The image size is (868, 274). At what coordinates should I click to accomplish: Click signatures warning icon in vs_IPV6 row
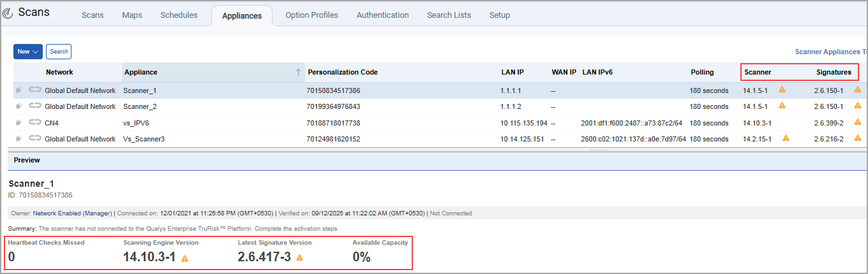857,122
